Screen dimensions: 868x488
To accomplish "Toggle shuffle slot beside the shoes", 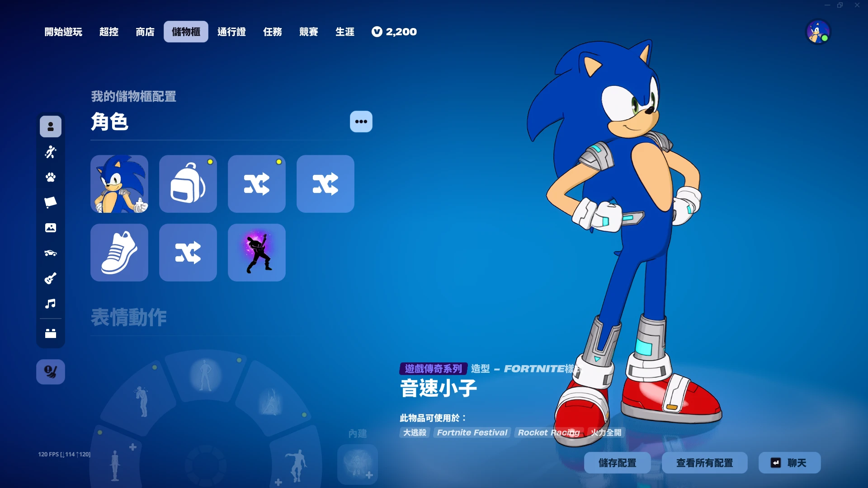I will (x=188, y=253).
